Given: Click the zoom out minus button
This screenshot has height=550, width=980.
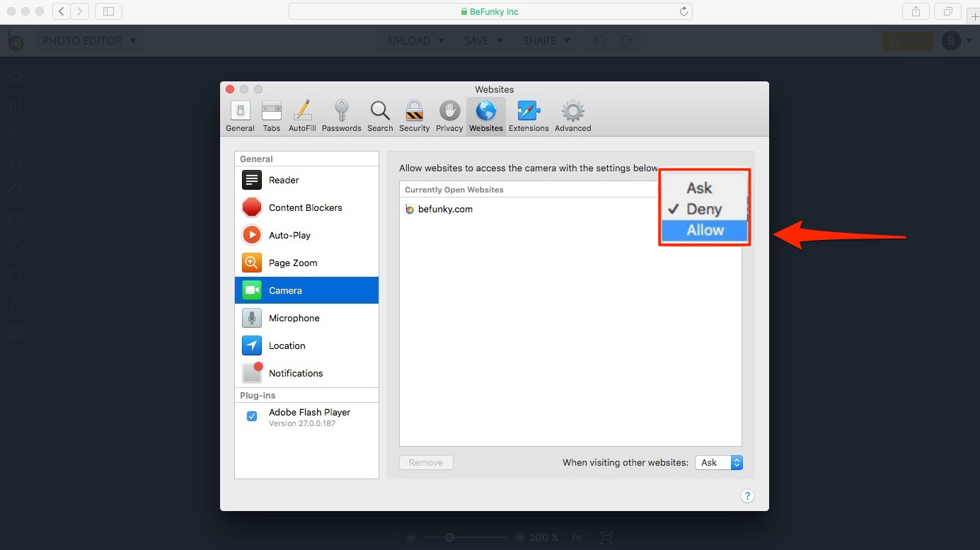Looking at the screenshot, I should 411,537.
